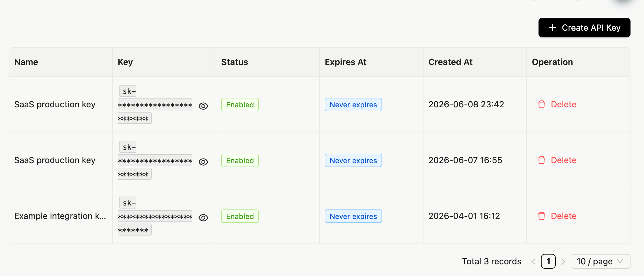The image size is (644, 276).
Task: Click the 2026-06-07 16:55 created date
Action: 465,160
